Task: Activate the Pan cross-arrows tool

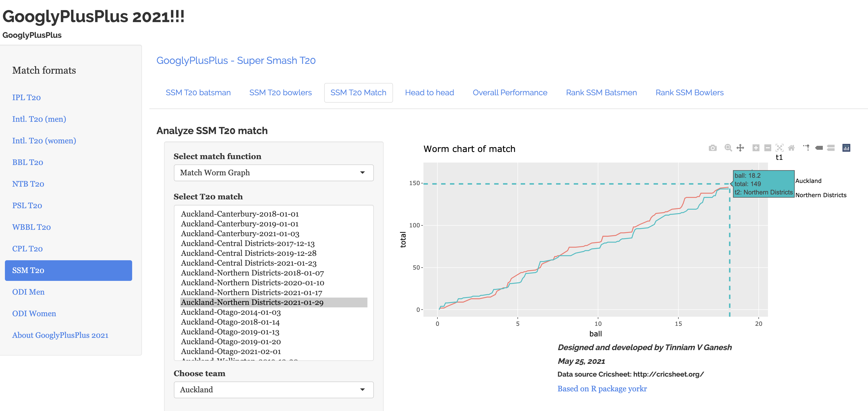Action: [740, 148]
